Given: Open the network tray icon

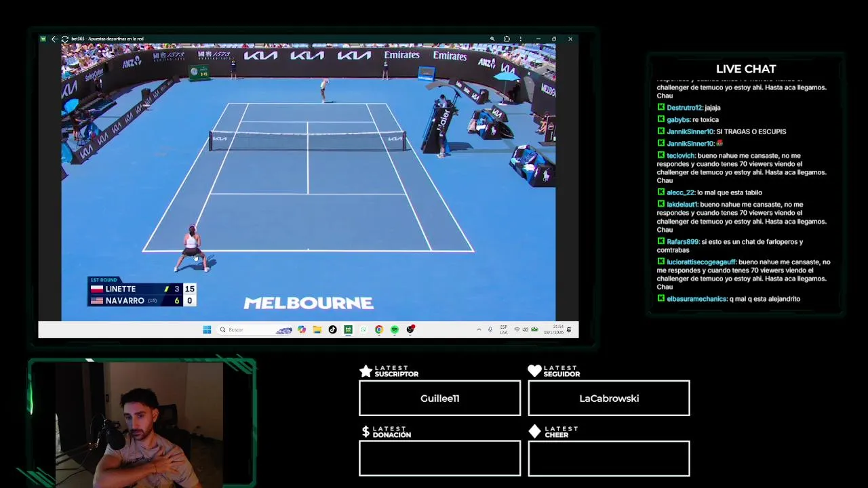Looking at the screenshot, I should [x=517, y=329].
